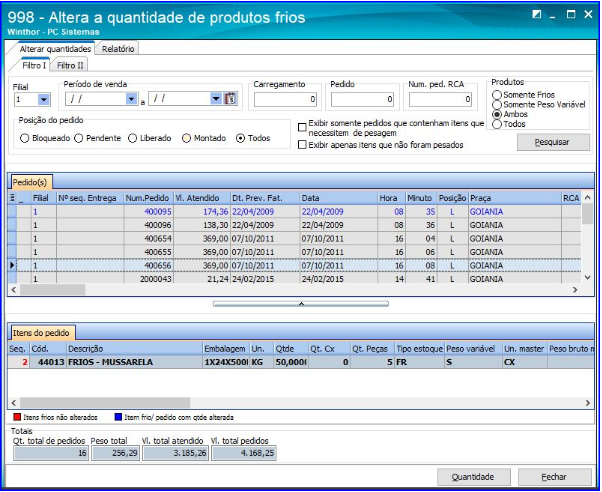
Task: Switch to the Relatório tab
Action: pos(118,49)
